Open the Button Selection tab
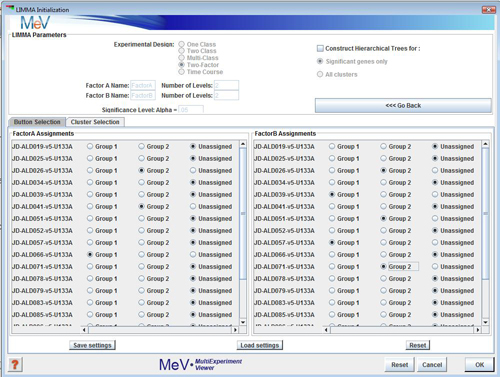 click(37, 122)
